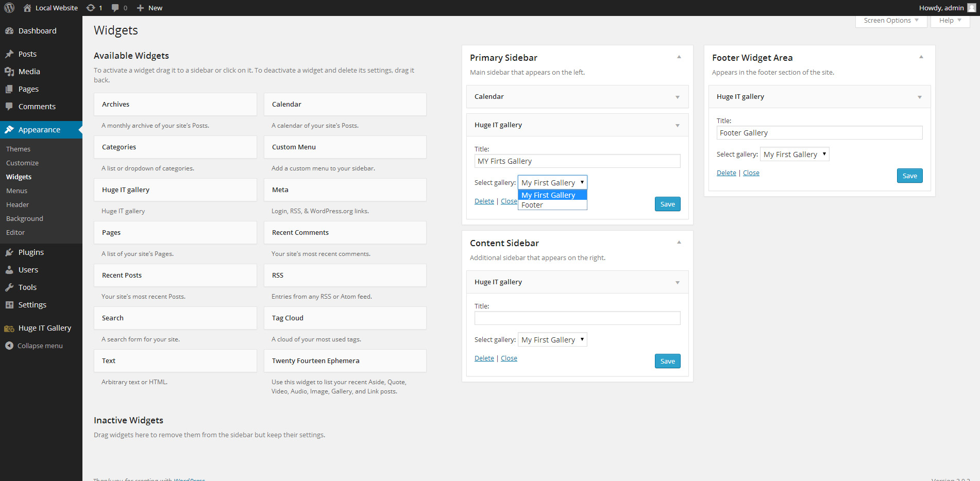Click the Tag Cloud available widget
Viewport: 980px width, 481px height.
pos(345,318)
